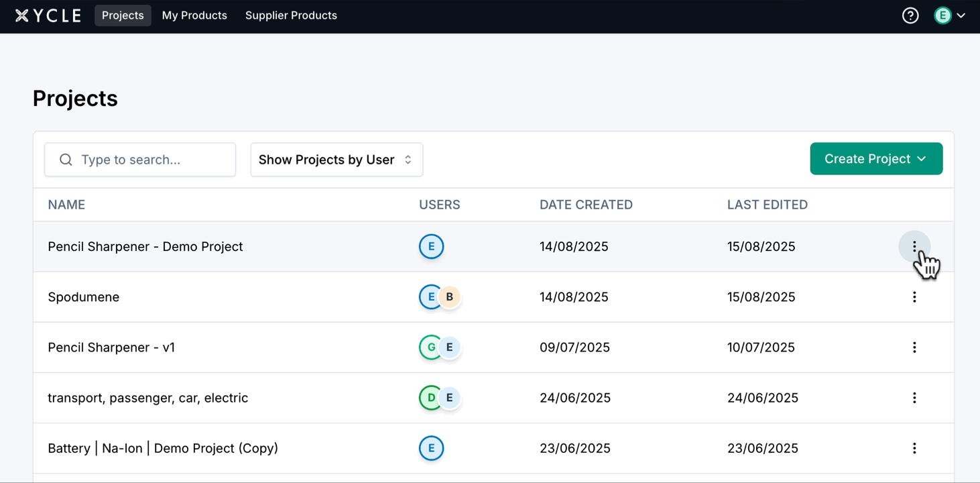
Task: Click user B avatar on Spodumene row
Action: click(450, 297)
